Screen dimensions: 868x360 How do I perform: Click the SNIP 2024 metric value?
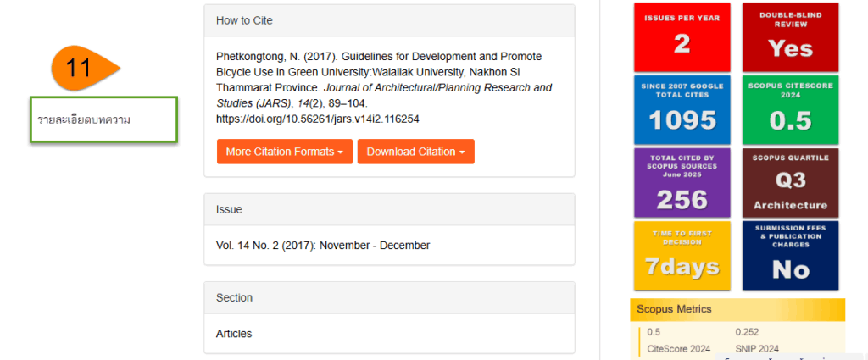click(747, 332)
